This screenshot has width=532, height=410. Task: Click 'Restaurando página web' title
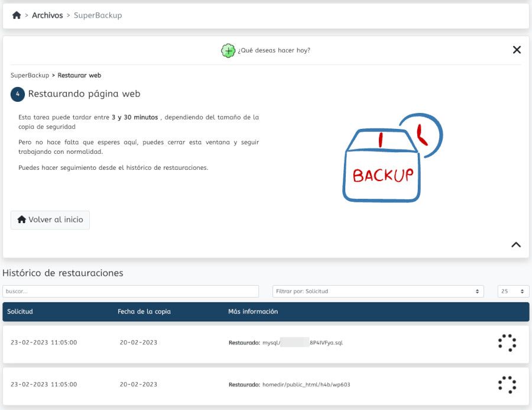pos(84,93)
